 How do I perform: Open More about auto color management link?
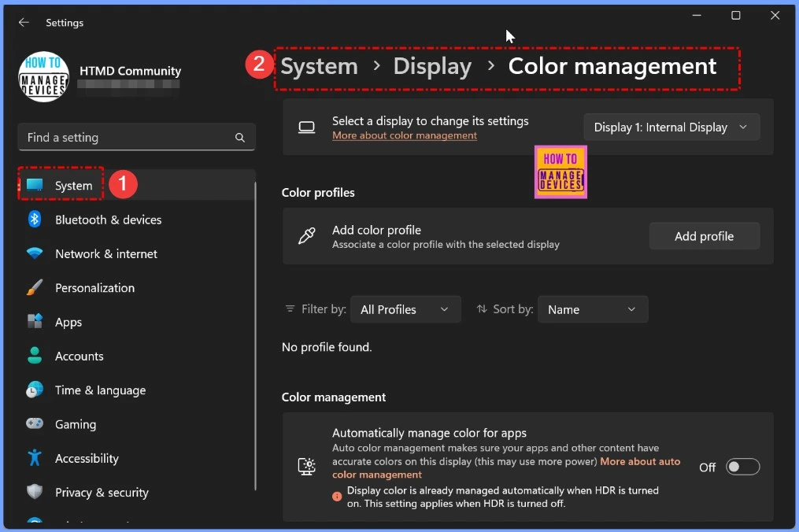coord(506,467)
